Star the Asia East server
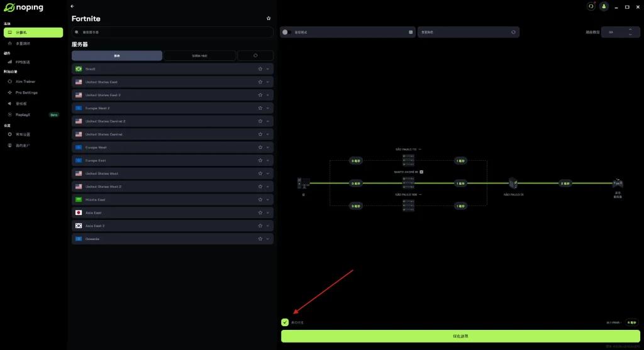 (x=260, y=213)
